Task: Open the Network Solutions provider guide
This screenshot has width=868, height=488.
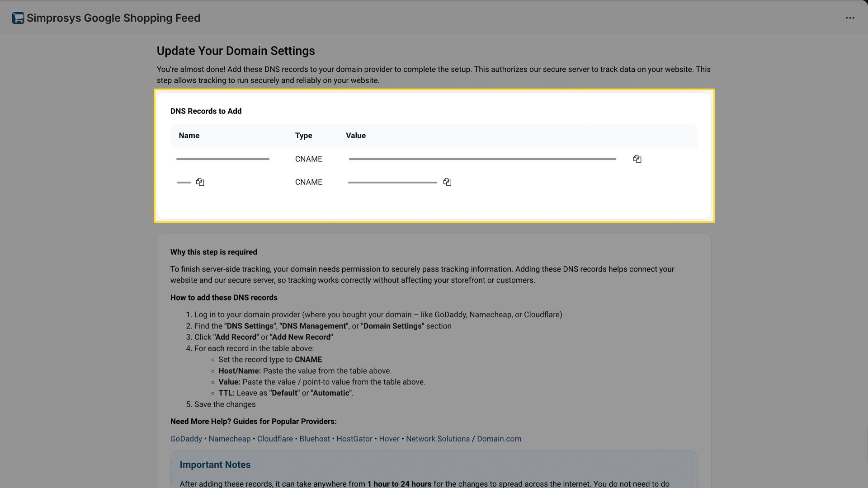Action: tap(438, 439)
